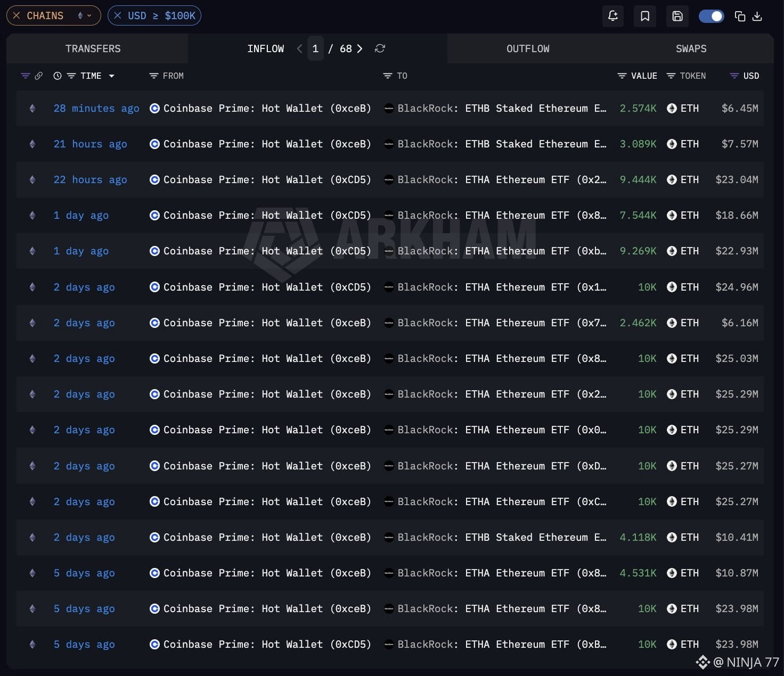Image resolution: width=784 pixels, height=676 pixels.
Task: Click the $23.04M USD amount
Action: click(737, 179)
